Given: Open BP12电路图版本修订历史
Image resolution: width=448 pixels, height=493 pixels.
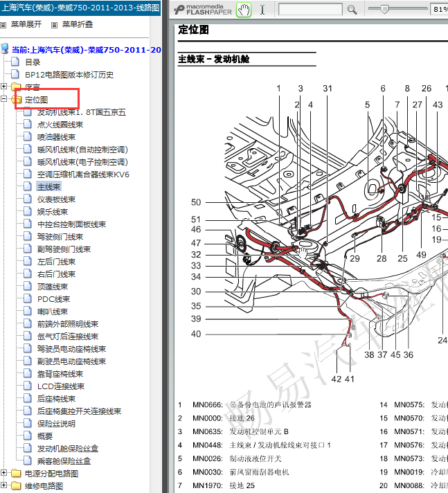Looking at the screenshot, I should tap(69, 75).
